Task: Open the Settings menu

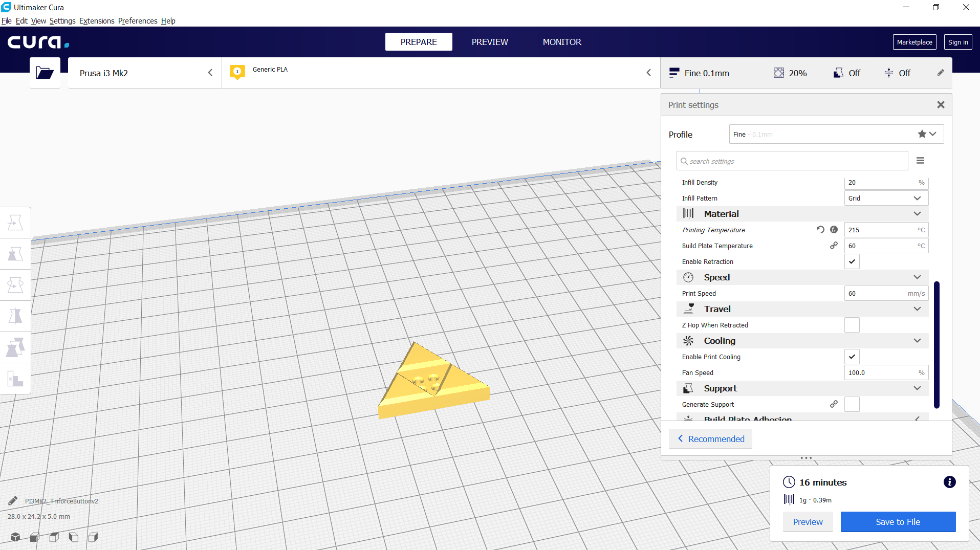Action: [62, 21]
